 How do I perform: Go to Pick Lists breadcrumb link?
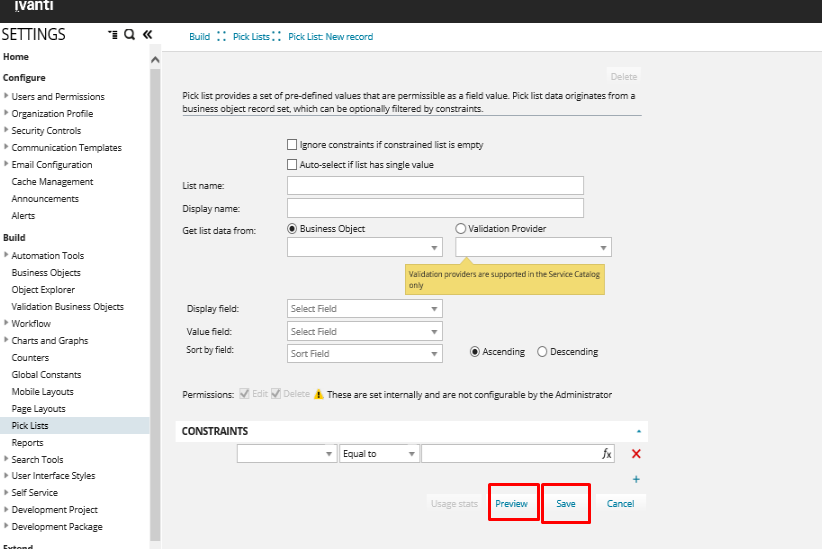251,37
